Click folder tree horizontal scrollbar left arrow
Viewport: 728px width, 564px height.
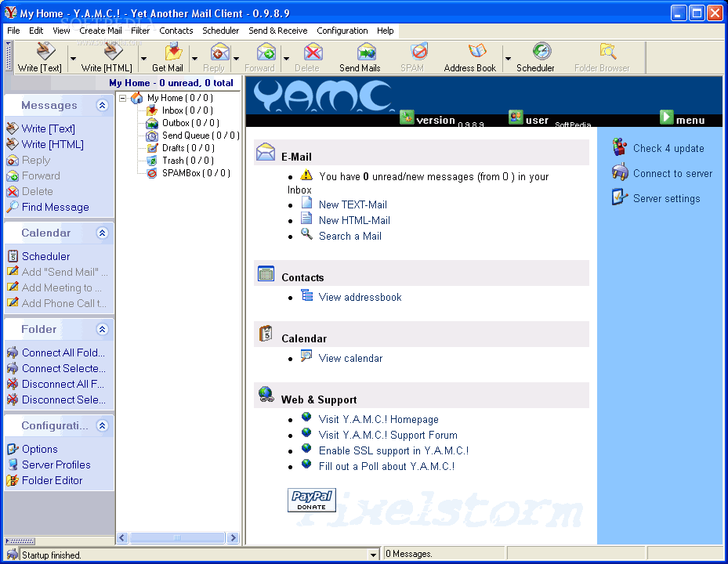122,537
